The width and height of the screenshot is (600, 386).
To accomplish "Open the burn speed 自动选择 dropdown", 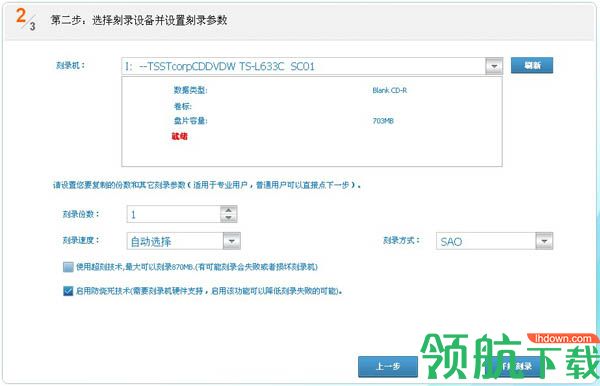I will pos(232,241).
